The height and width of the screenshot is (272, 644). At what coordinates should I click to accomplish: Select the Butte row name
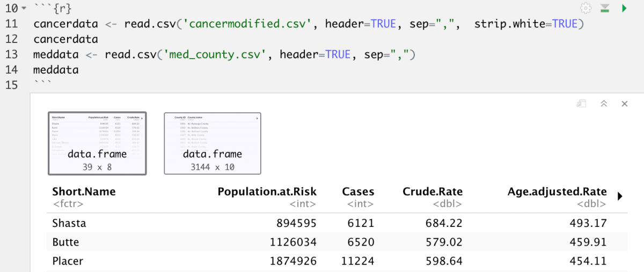point(65,242)
